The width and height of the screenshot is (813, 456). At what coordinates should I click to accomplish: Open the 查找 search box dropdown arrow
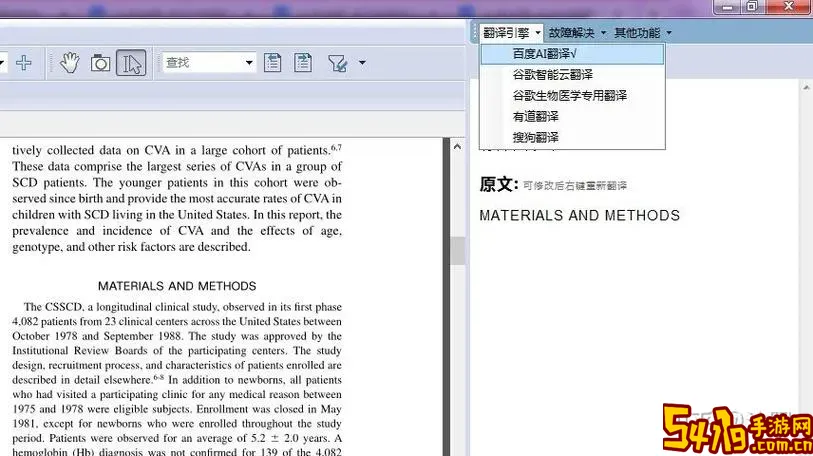[249, 63]
